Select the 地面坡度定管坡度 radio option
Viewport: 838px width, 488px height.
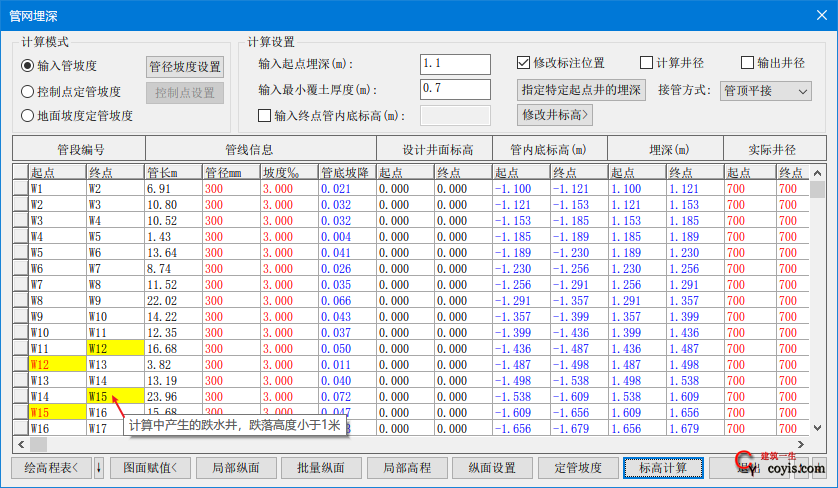[x=76, y=115]
